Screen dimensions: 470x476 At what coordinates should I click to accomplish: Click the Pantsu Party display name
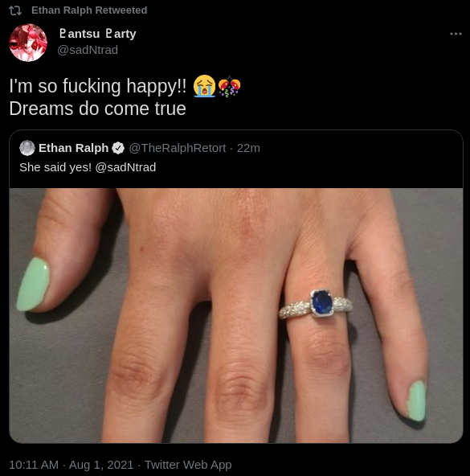(x=97, y=34)
